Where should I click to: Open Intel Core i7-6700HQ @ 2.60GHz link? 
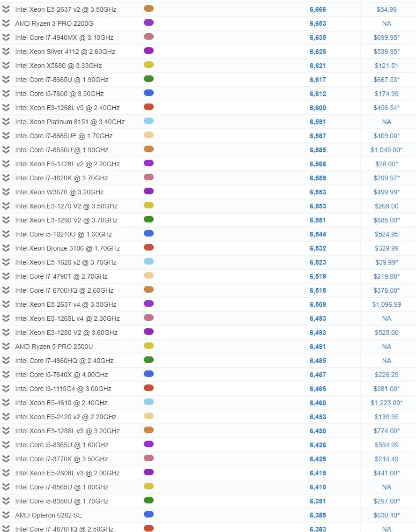[x=64, y=290]
